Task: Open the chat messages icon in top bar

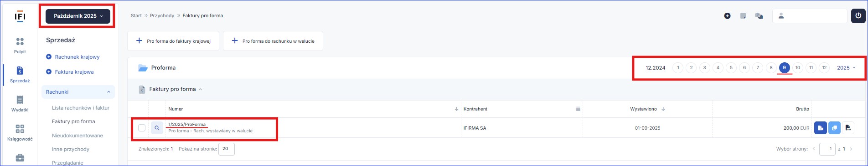Action: pos(759,16)
